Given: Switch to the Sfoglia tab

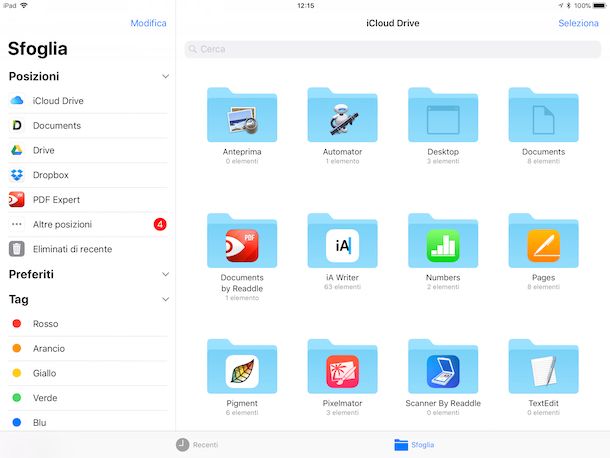Looking at the screenshot, I should click(414, 444).
